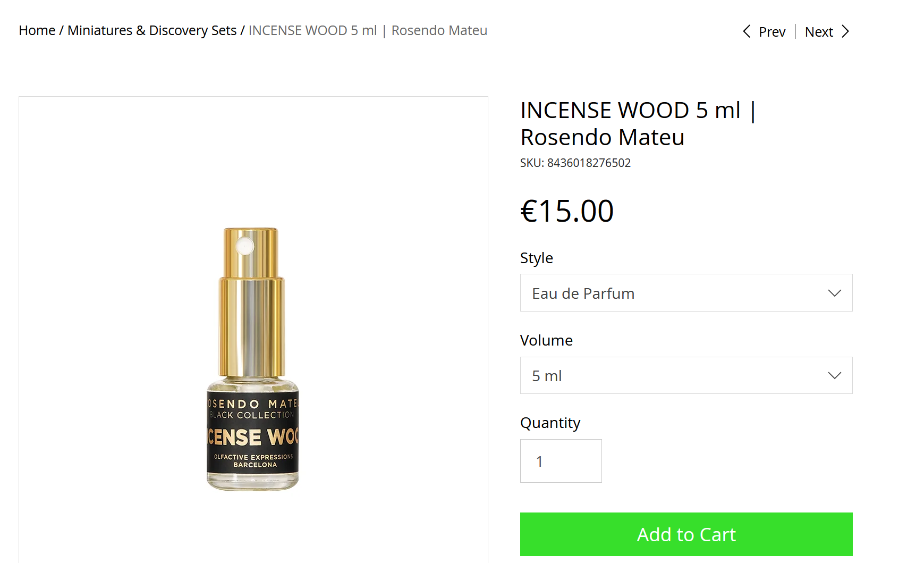Viewport: 924px width, 563px height.
Task: Go to the Prev product
Action: pos(772,32)
